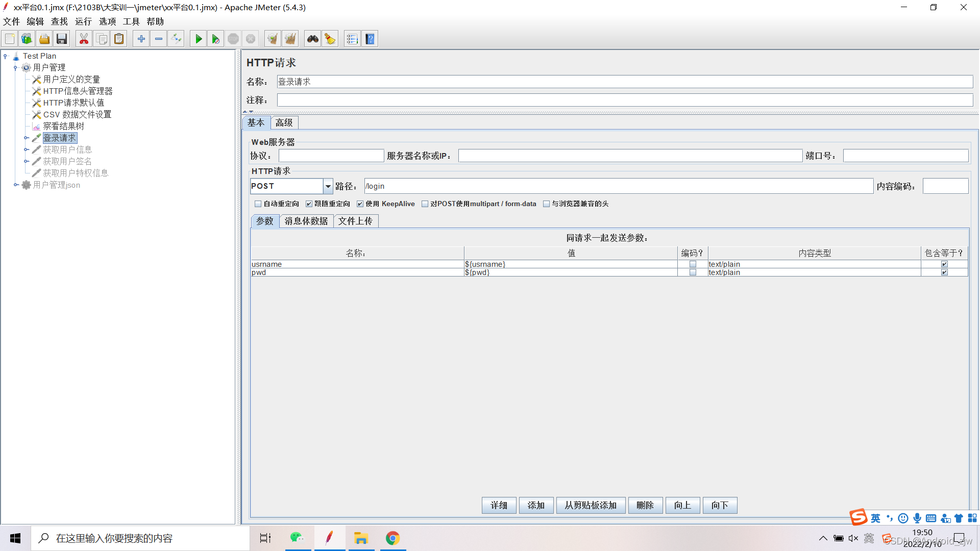Click the blue plus Add icon

pyautogui.click(x=141, y=39)
